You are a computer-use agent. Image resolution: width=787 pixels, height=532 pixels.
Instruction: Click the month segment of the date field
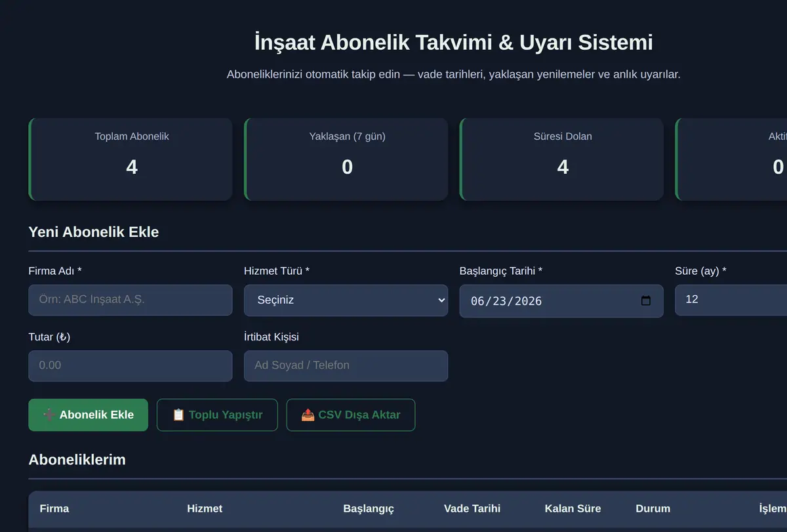(x=477, y=301)
